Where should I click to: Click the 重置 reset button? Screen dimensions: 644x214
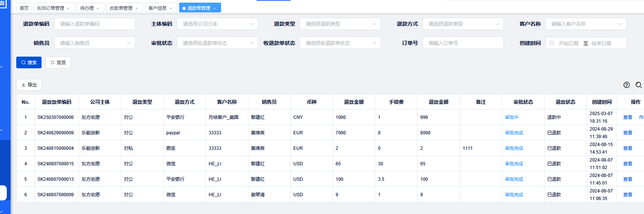click(58, 63)
